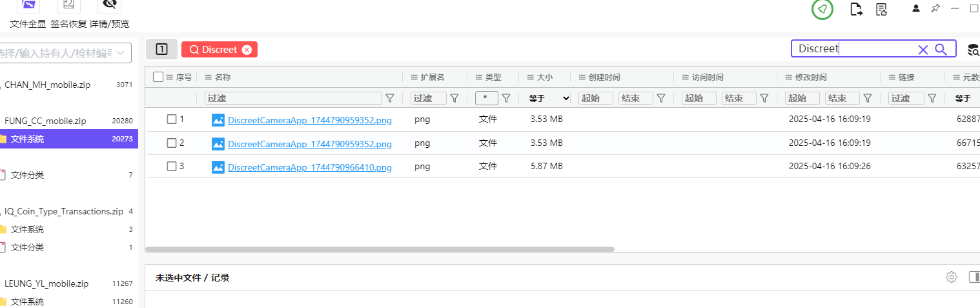Select the tab numbered 1
Viewport: 980px width, 308px height.
pyautogui.click(x=162, y=49)
